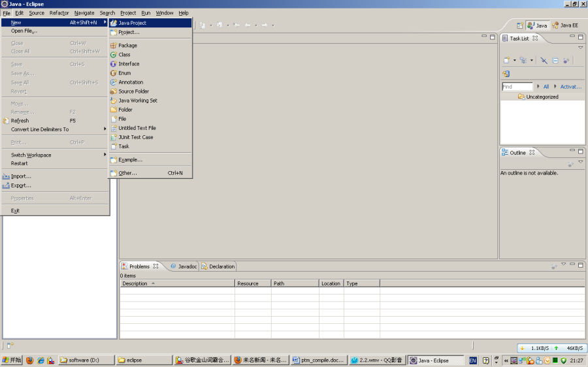This screenshot has width=588, height=367.
Task: Switch to Java perspective
Action: pyautogui.click(x=537, y=25)
